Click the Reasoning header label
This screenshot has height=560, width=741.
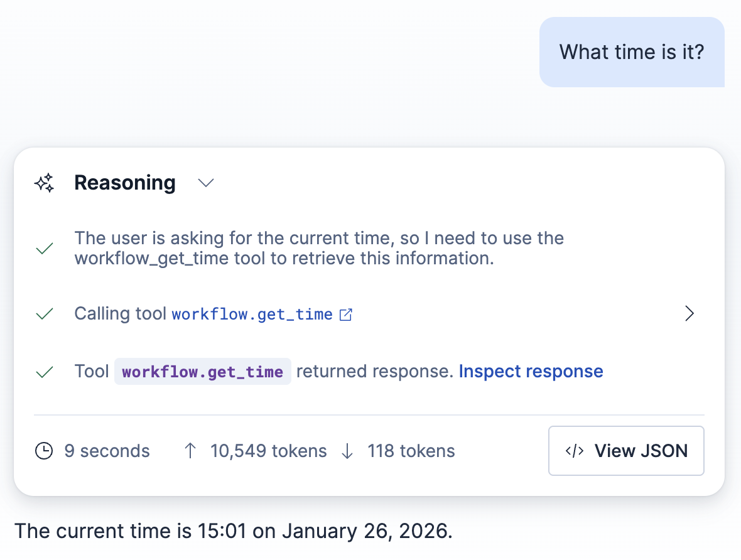(x=124, y=183)
